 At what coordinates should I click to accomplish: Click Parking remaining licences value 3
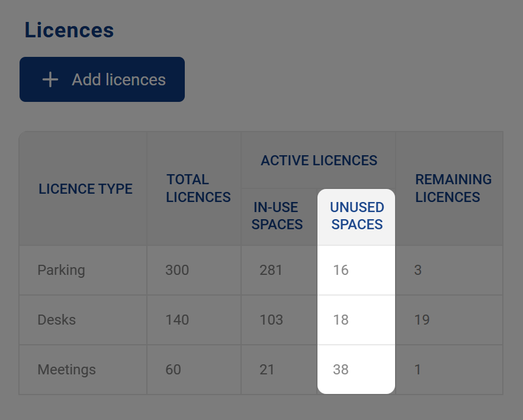click(x=418, y=270)
